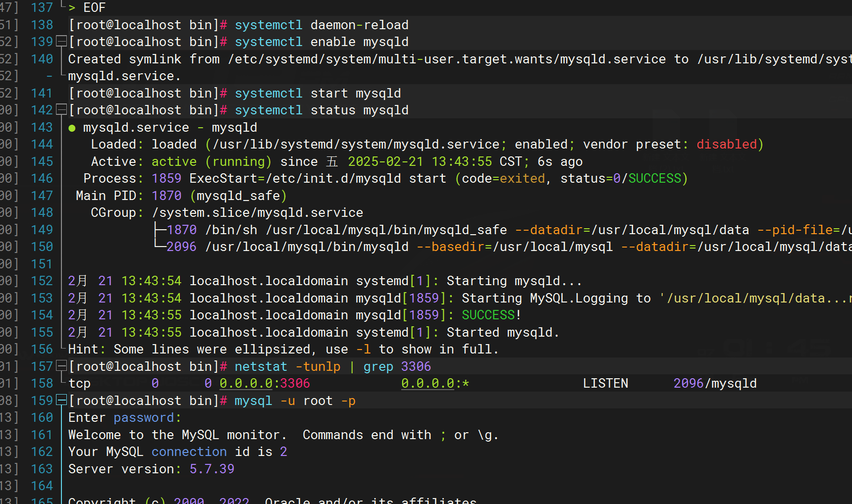Click the red 'disabled' vendor preset text

click(726, 145)
